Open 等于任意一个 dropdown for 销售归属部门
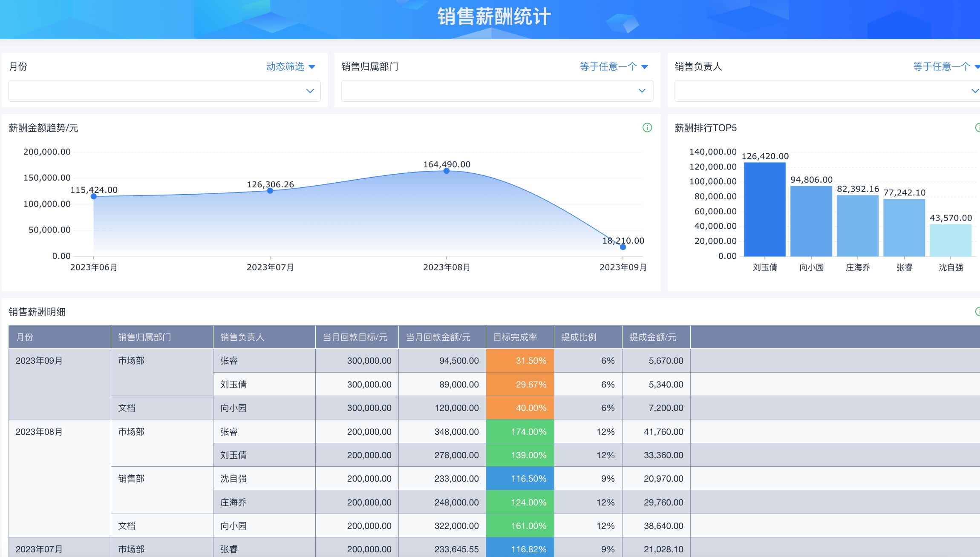The width and height of the screenshot is (980, 557). 614,66
